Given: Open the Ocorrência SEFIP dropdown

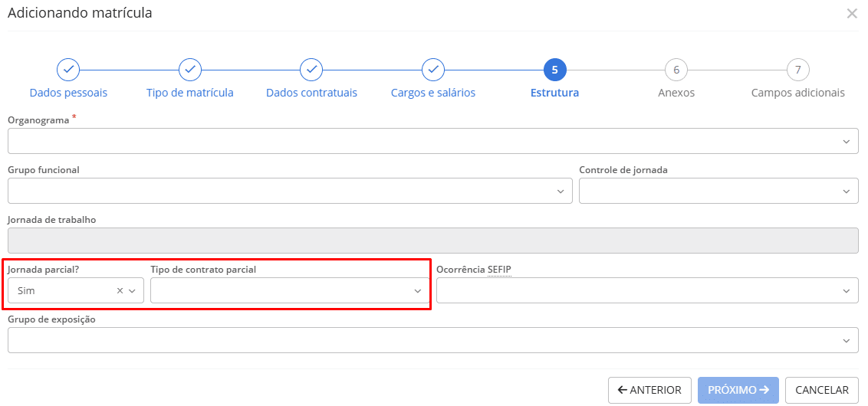Looking at the screenshot, I should point(647,291).
